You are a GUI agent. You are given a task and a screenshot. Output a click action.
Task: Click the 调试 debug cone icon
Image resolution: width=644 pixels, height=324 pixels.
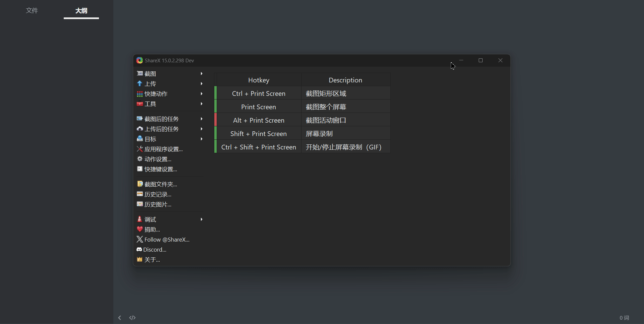pyautogui.click(x=140, y=219)
